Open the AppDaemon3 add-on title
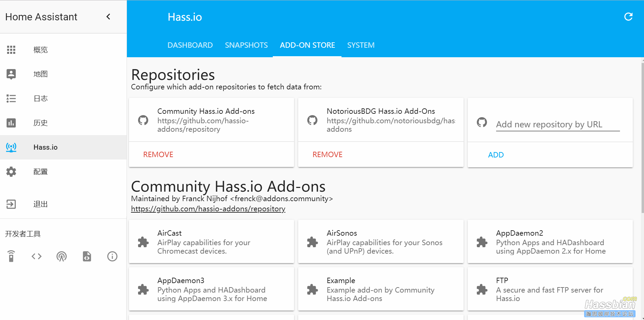This screenshot has height=320, width=644. point(181,280)
